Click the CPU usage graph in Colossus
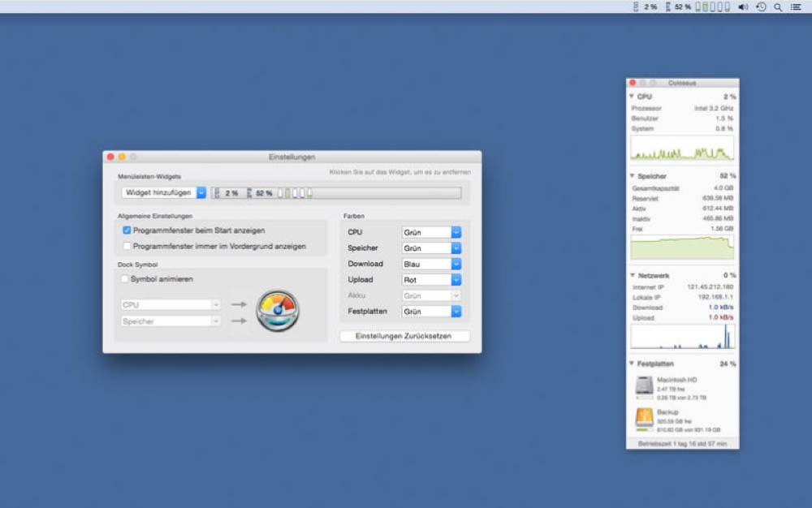Viewport: 812px width, 508px height. (682, 148)
